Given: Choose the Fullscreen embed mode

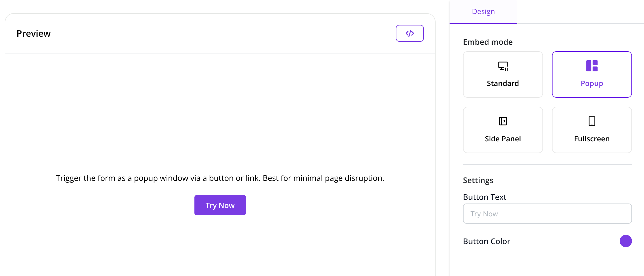Looking at the screenshot, I should click(592, 130).
